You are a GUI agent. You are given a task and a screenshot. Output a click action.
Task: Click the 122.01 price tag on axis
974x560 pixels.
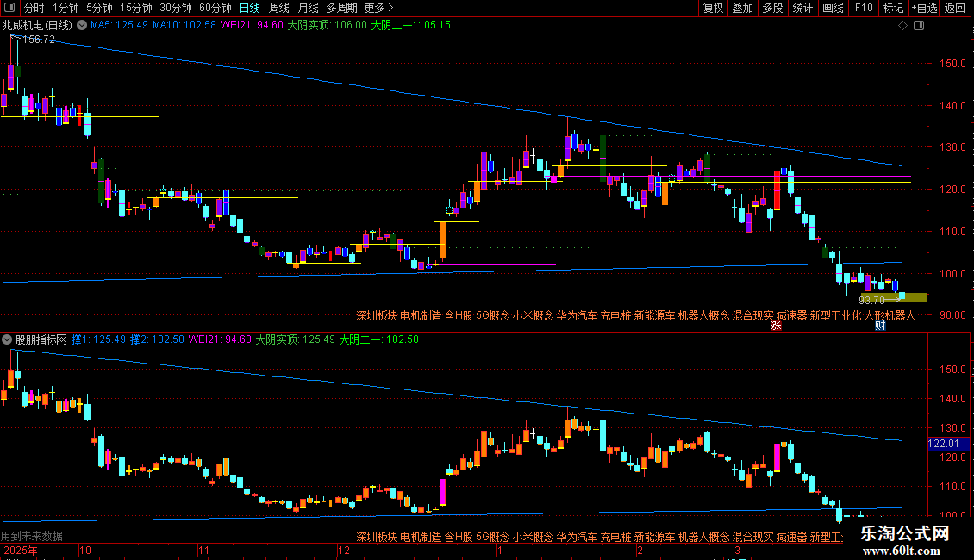point(944,444)
